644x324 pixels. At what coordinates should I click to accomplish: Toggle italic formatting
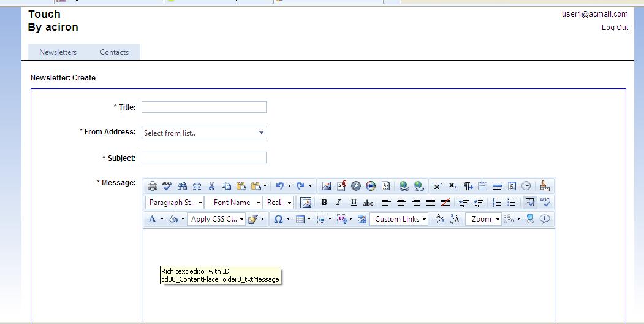point(338,202)
